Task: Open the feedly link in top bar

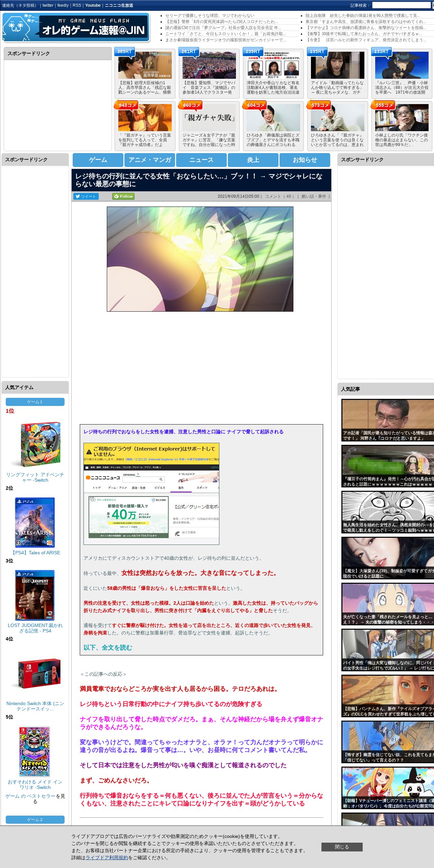Action: coord(63,5)
